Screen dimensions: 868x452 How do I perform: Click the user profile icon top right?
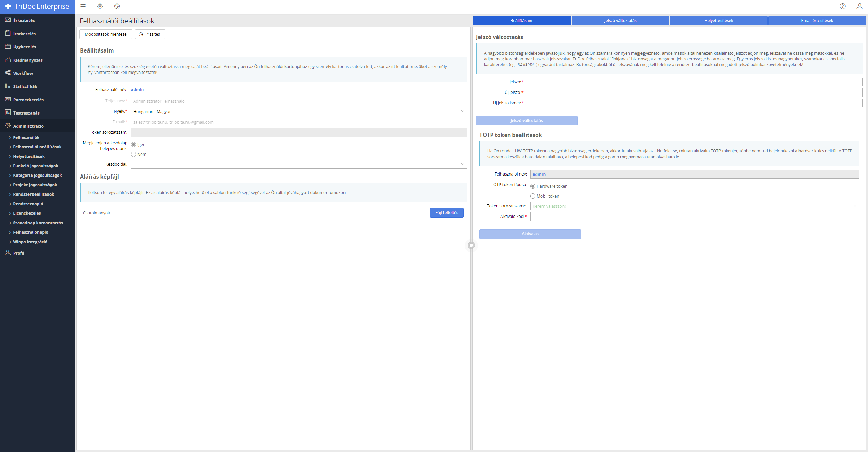coord(859,6)
